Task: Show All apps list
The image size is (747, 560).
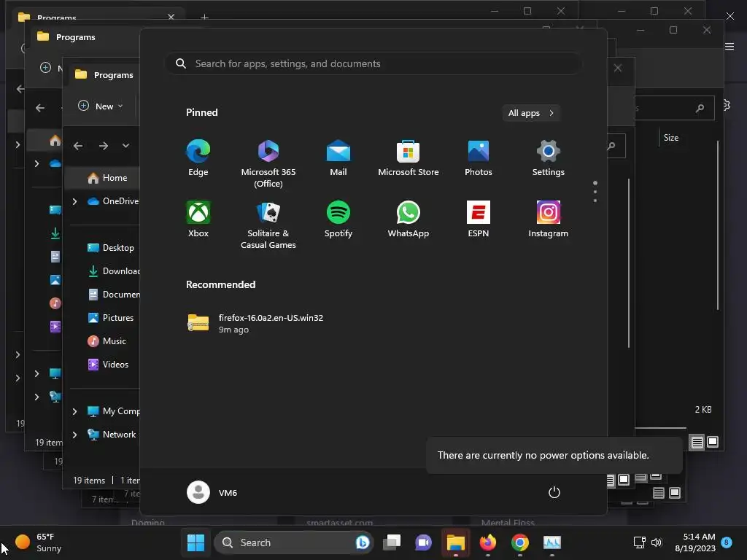Action: (x=531, y=113)
